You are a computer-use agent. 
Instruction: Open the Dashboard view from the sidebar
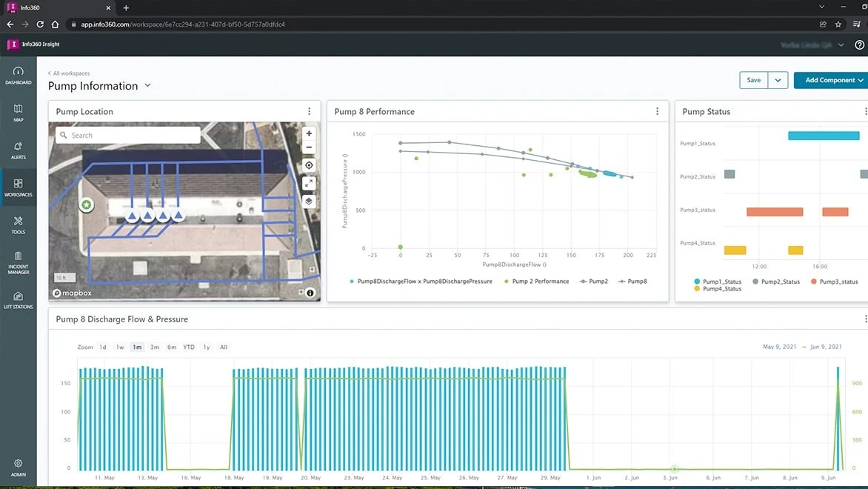[x=18, y=76]
